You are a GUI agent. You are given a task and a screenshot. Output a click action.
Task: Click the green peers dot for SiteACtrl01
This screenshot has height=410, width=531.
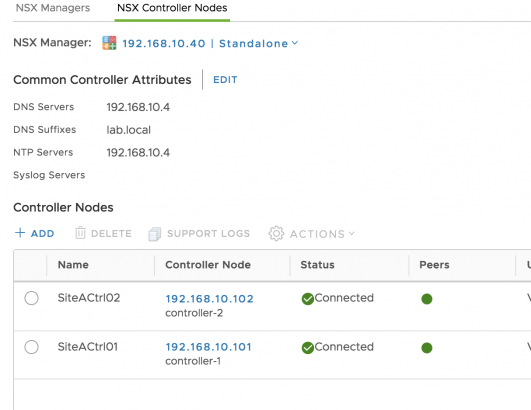[x=427, y=348]
